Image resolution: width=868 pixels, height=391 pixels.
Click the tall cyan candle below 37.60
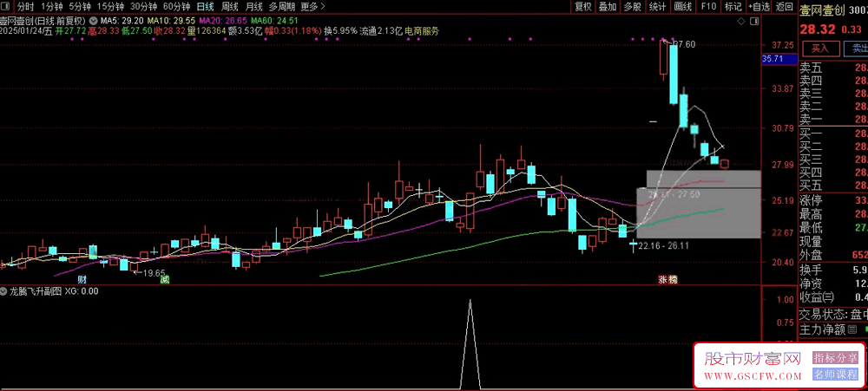click(x=674, y=74)
